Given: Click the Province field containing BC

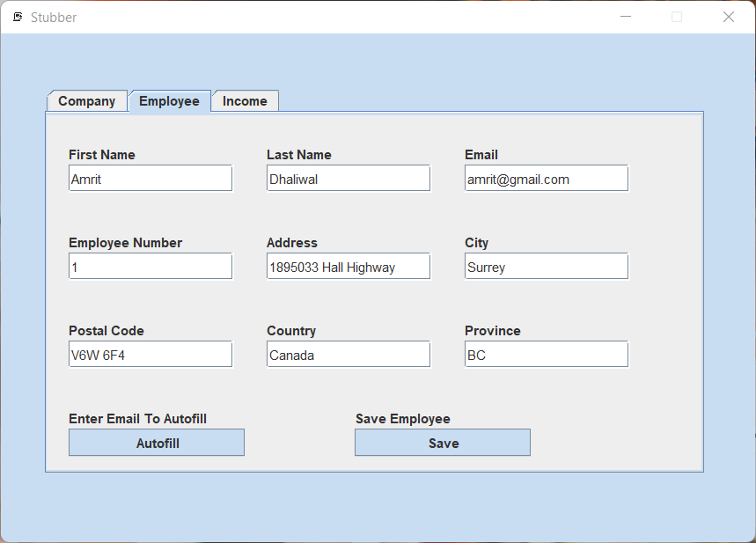Looking at the screenshot, I should (547, 355).
